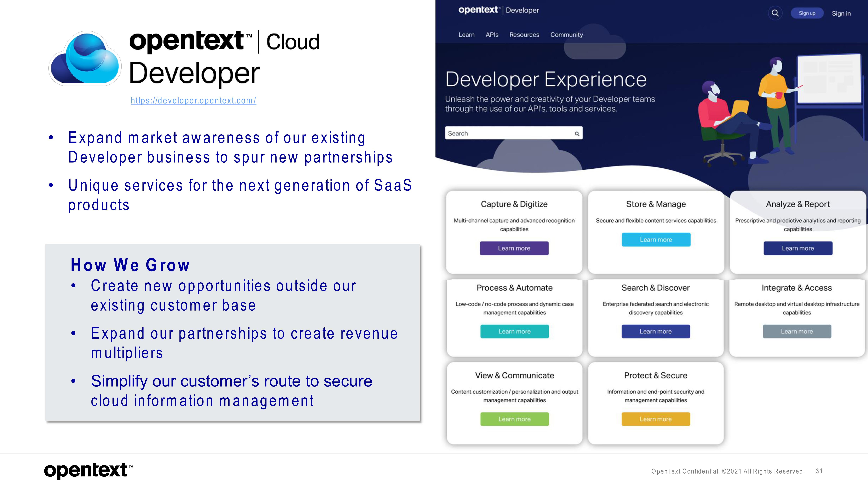Screen dimensions: 868x488
Task: Click Learn more under Protect & Secure
Action: [655, 419]
